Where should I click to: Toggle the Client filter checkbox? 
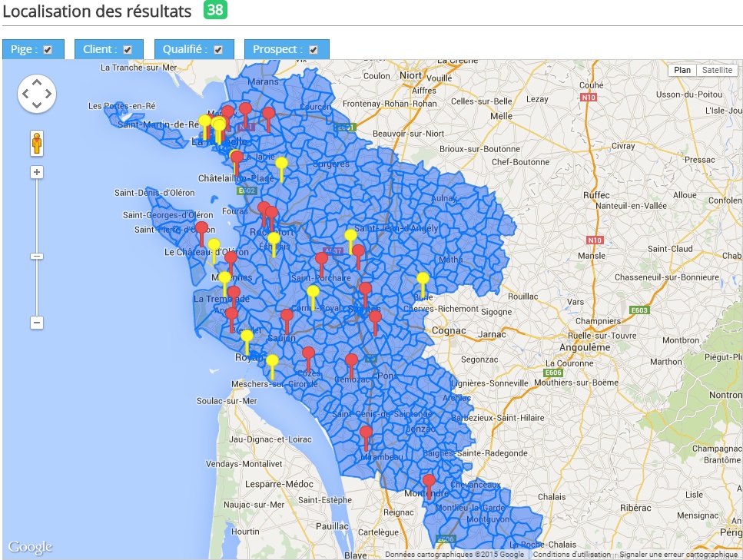128,50
